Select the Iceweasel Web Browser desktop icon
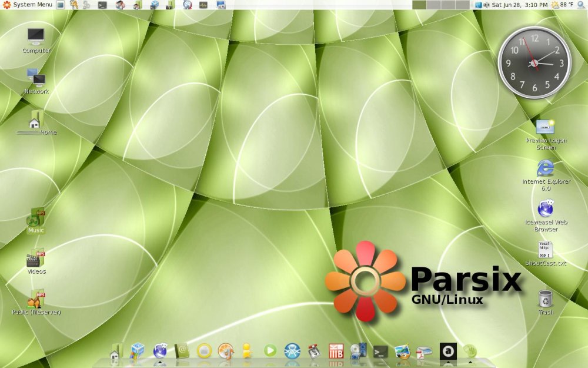Screen dimensions: 588x368 [x=546, y=216]
